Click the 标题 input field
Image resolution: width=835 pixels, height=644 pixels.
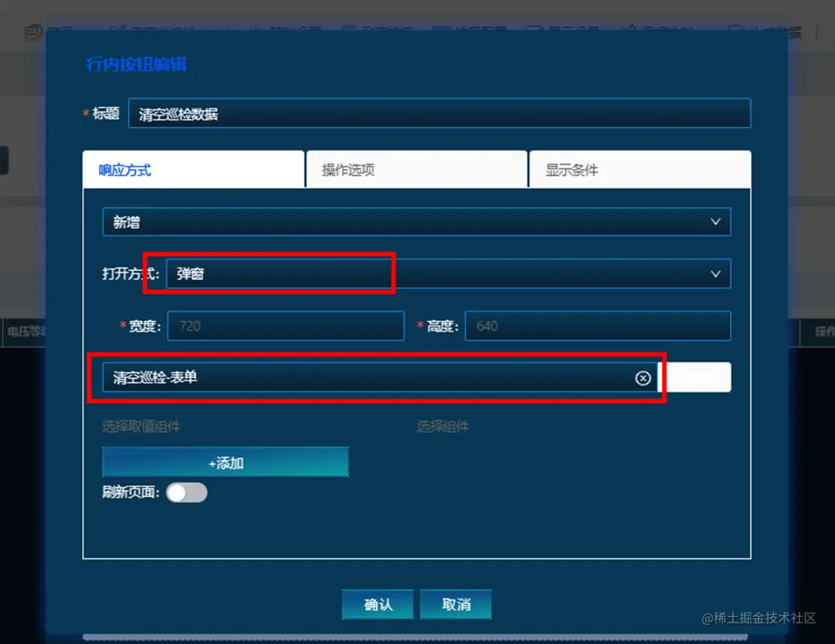point(440,113)
